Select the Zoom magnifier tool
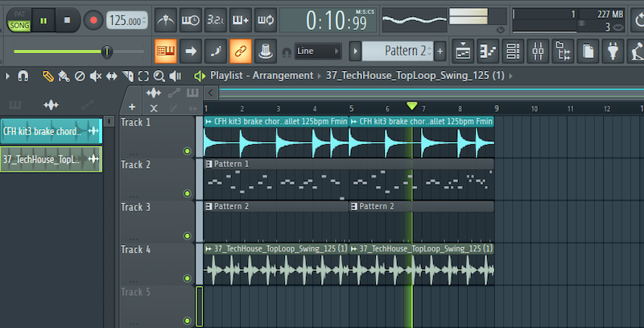Image resolution: width=644 pixels, height=328 pixels. pos(159,76)
